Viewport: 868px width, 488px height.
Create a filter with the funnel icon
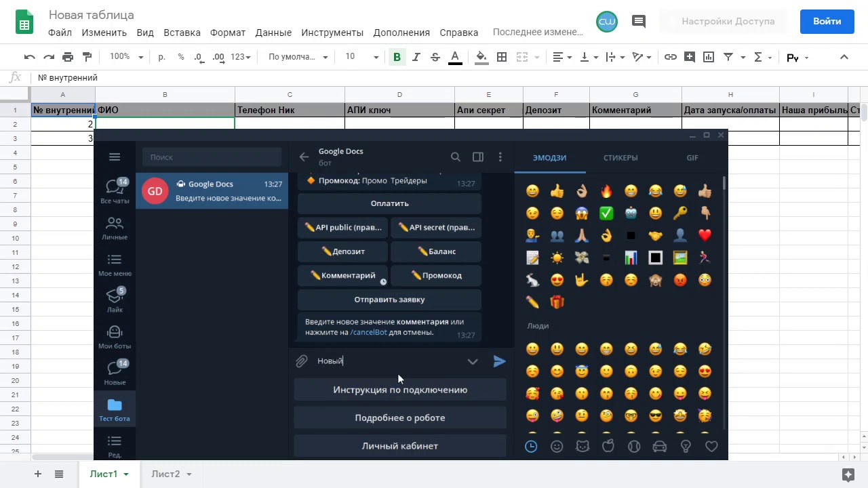coord(728,57)
